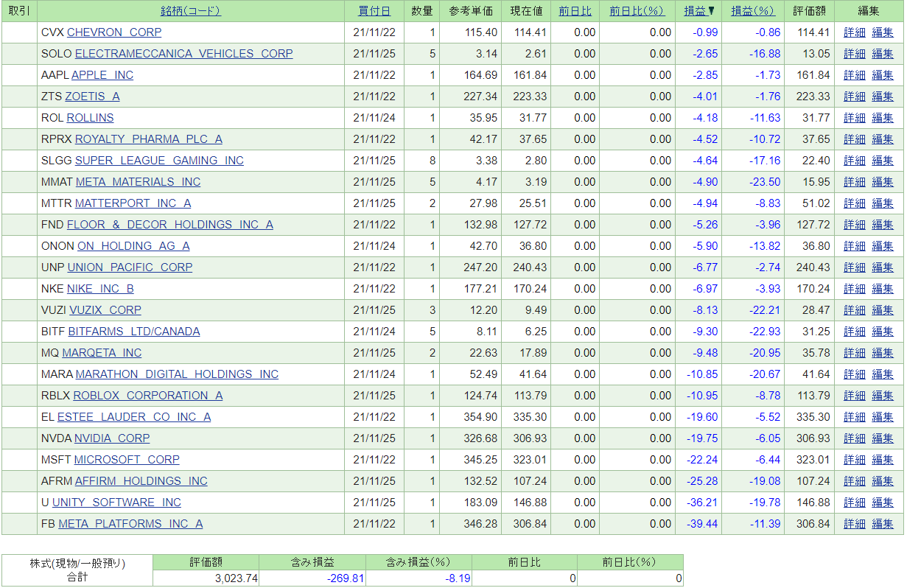Select FB 損益 value -39.44

pos(703,524)
